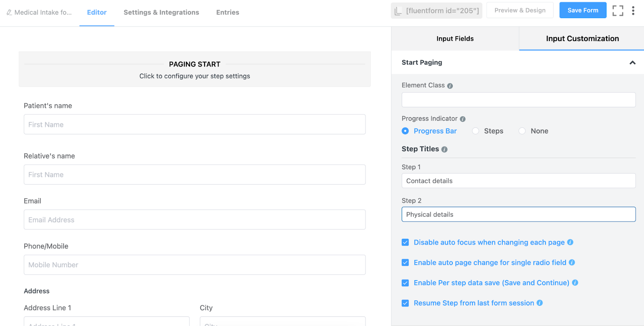
Task: Click the Save Form button
Action: point(582,10)
